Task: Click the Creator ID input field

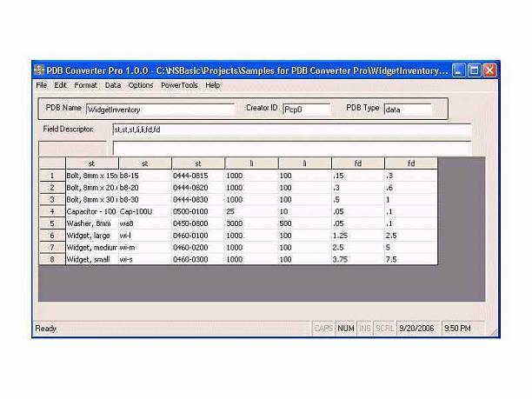Action: coord(306,110)
